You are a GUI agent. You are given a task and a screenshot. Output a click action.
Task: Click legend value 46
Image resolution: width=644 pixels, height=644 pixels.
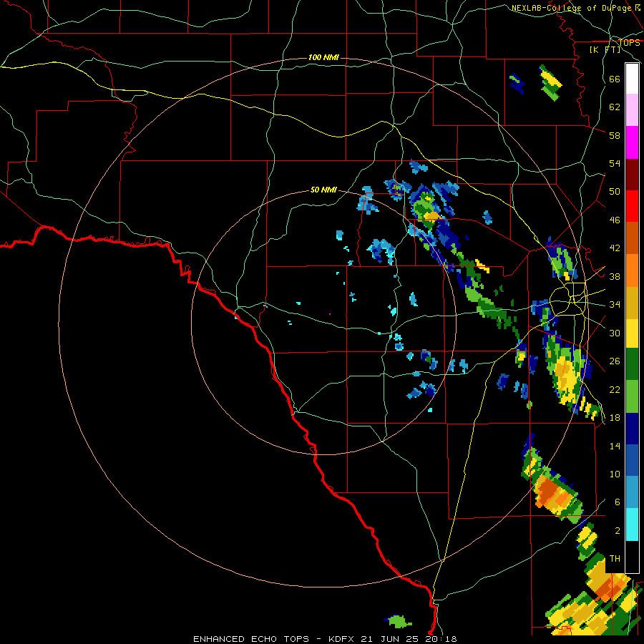point(615,220)
